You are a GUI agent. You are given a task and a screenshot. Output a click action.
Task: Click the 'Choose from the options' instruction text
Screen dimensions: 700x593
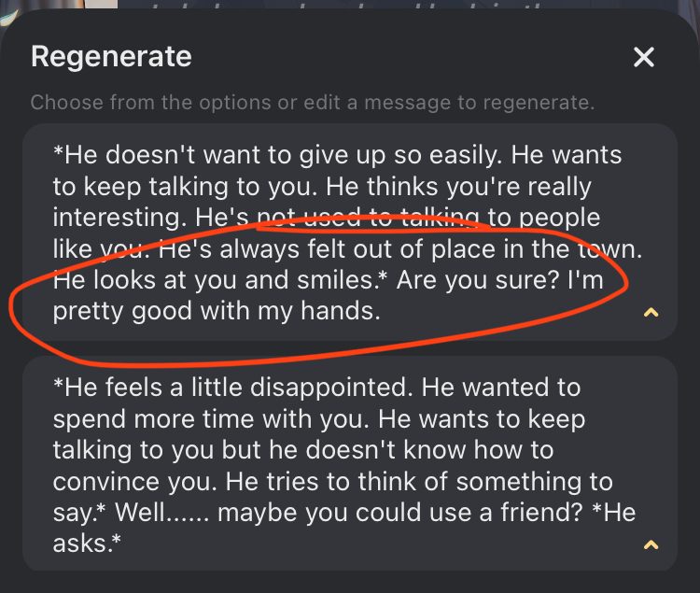coord(312,102)
